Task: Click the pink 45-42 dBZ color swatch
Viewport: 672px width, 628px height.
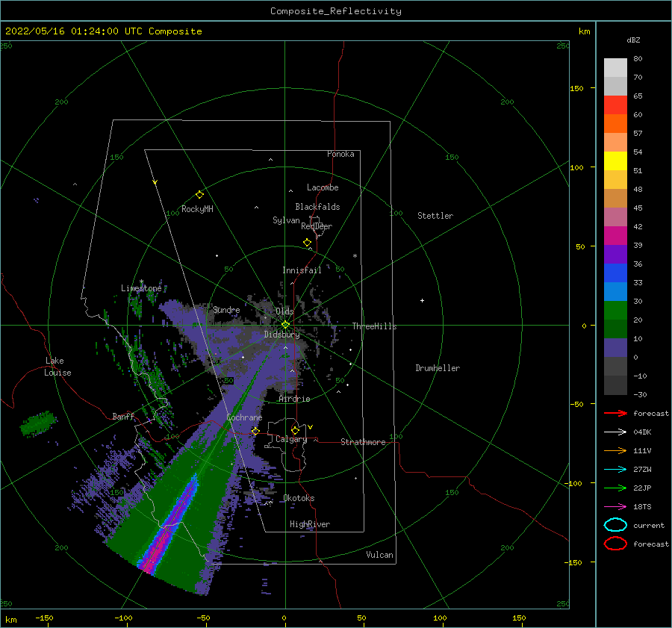Action: point(615,217)
